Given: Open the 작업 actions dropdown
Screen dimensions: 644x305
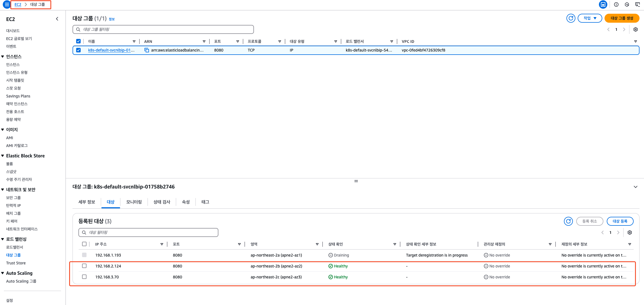Looking at the screenshot, I should pos(590,18).
